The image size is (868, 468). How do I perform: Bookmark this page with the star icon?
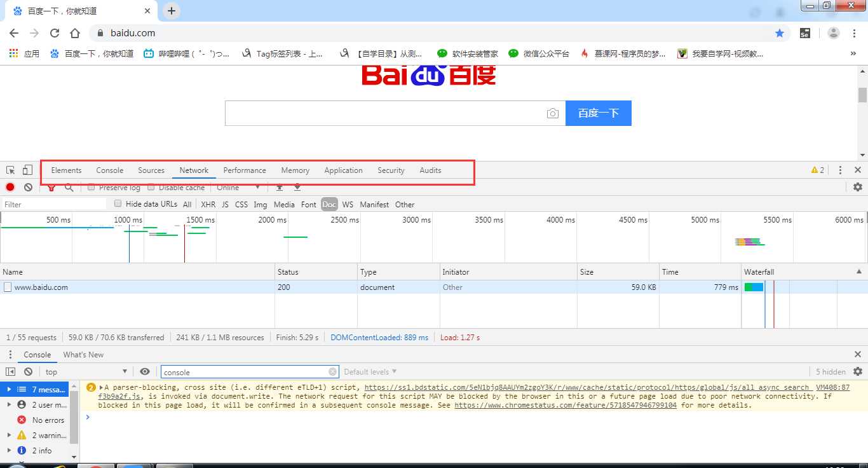click(780, 33)
